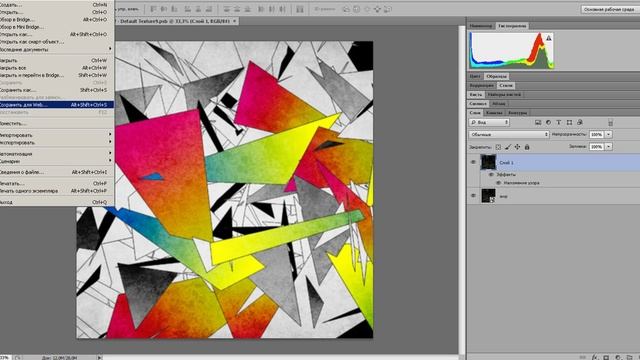Click the align right edges icon
The height and width of the screenshot is (360, 640).
coord(209,9)
